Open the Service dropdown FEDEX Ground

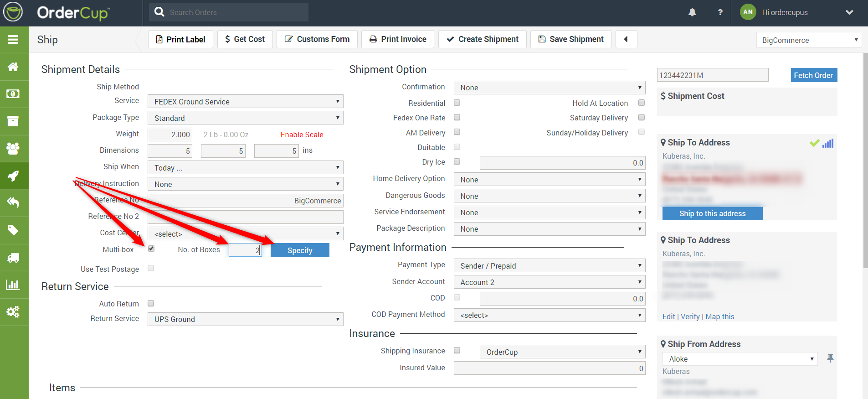(x=246, y=101)
